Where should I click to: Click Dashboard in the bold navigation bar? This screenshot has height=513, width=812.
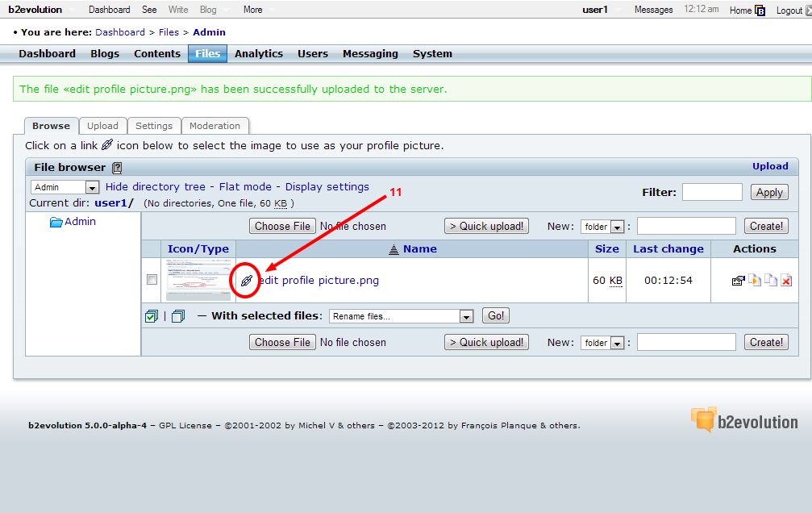coord(47,54)
